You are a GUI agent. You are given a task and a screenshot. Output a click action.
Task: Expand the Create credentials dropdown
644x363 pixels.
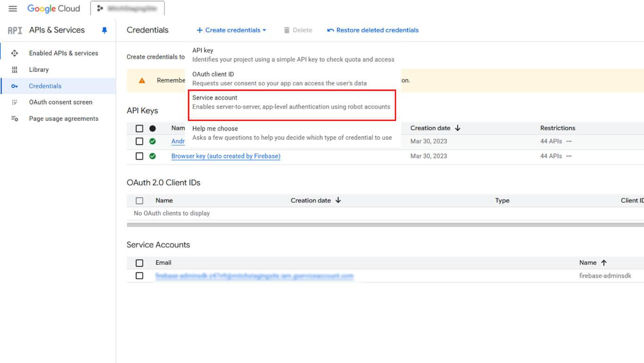click(231, 30)
